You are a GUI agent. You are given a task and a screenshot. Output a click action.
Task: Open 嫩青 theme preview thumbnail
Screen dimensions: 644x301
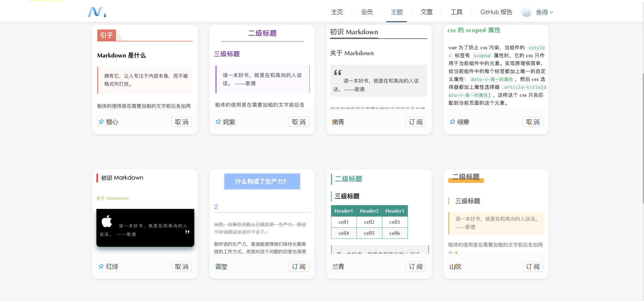pyautogui.click(x=379, y=67)
